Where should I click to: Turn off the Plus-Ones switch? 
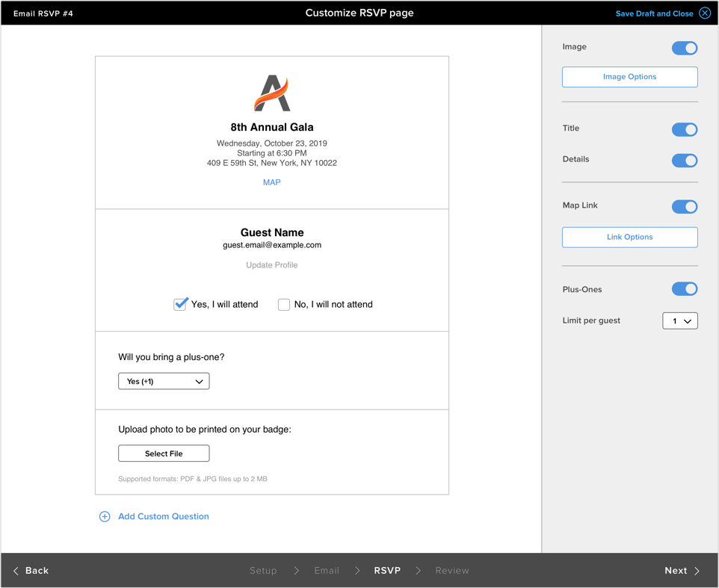[x=685, y=288]
